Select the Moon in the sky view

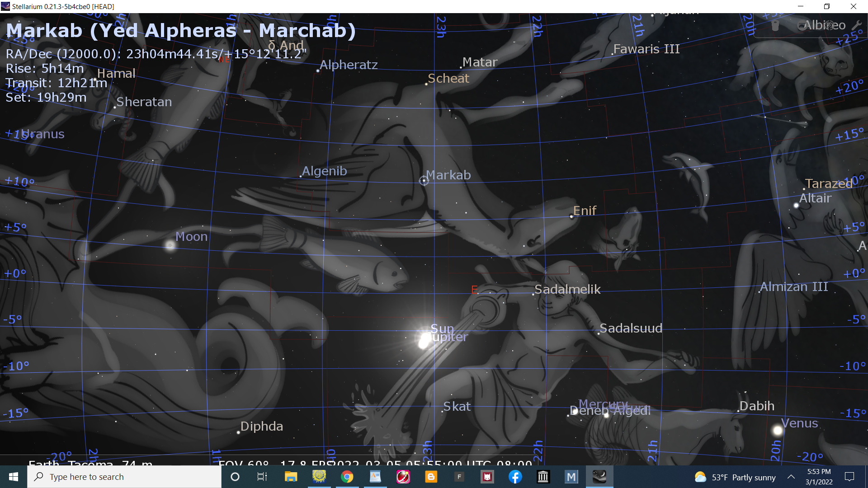[x=170, y=245]
